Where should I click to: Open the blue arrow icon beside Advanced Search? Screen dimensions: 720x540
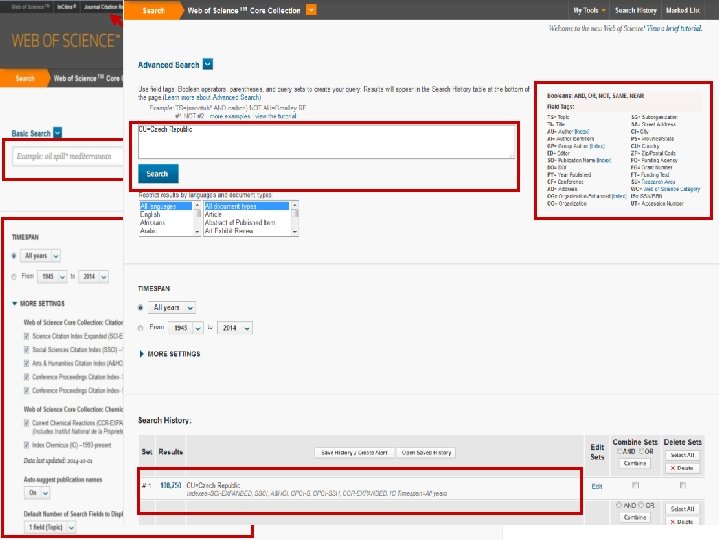[x=208, y=64]
